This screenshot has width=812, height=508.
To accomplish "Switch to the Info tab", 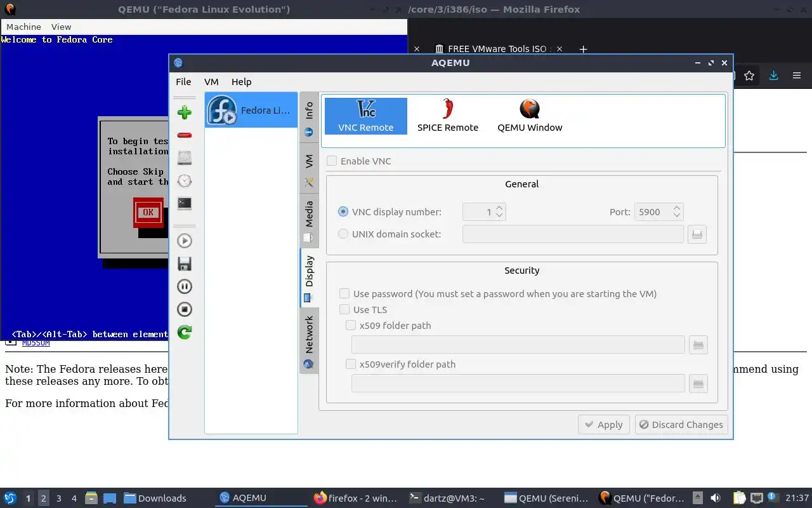I will [x=309, y=119].
